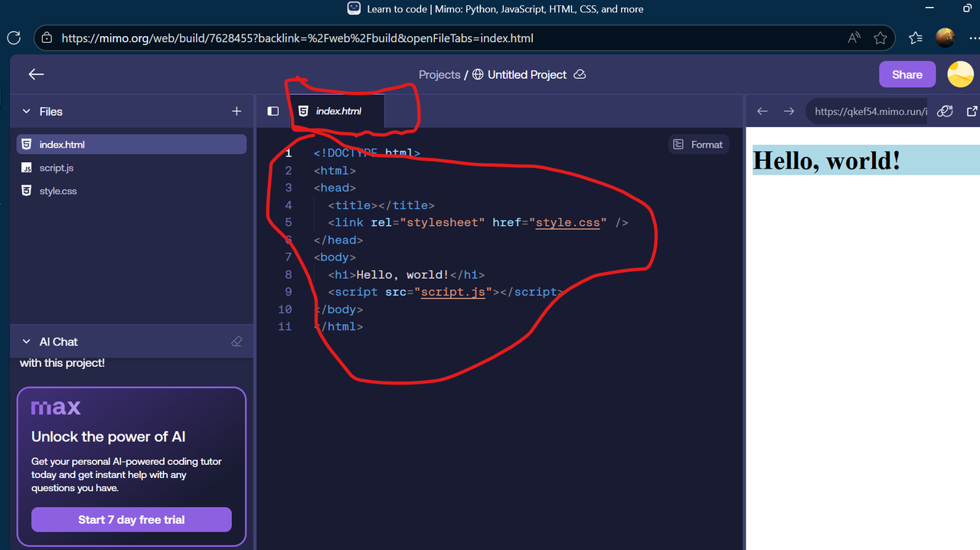Viewport: 980px width, 550px height.
Task: Open script.js in the file list
Action: tap(132, 168)
